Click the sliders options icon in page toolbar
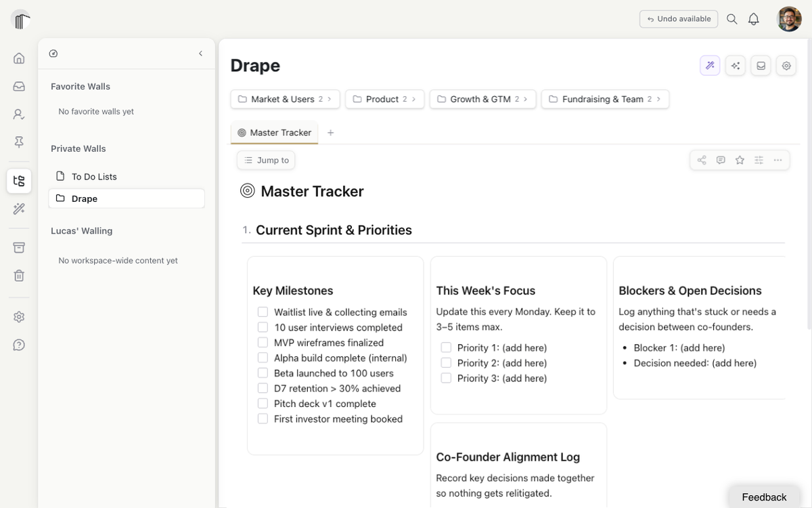The height and width of the screenshot is (508, 812). (x=759, y=160)
